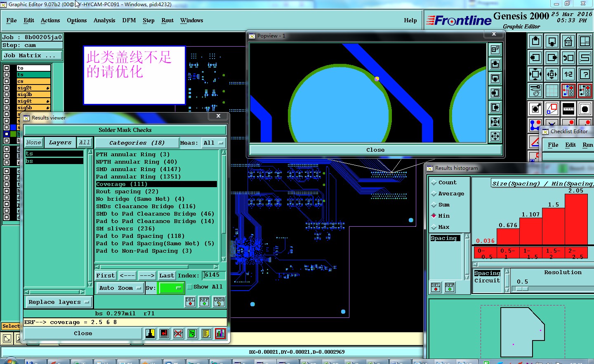
Task: Open the File menu in Graphic Editor
Action: [12, 20]
